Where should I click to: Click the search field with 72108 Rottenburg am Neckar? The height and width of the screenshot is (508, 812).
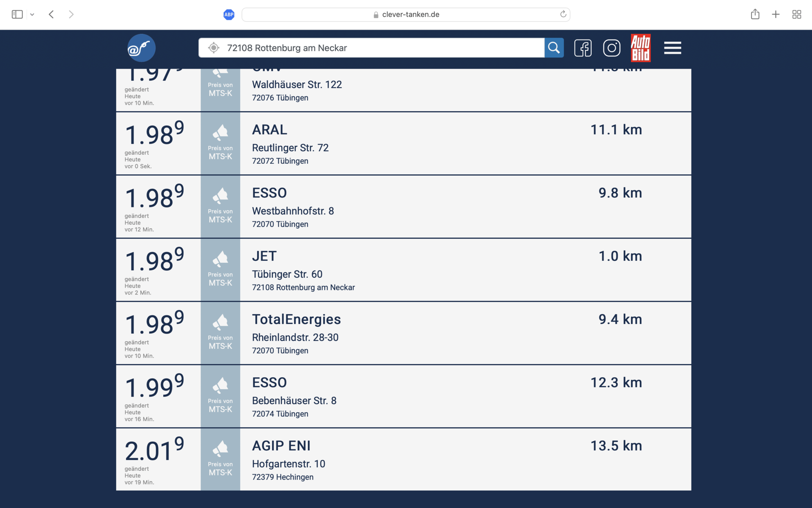coord(371,48)
